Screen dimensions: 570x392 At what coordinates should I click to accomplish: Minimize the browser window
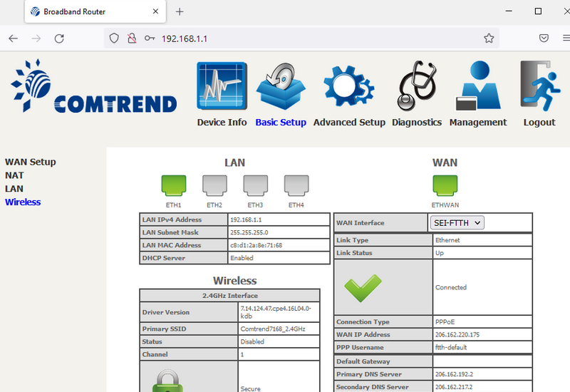click(x=509, y=11)
